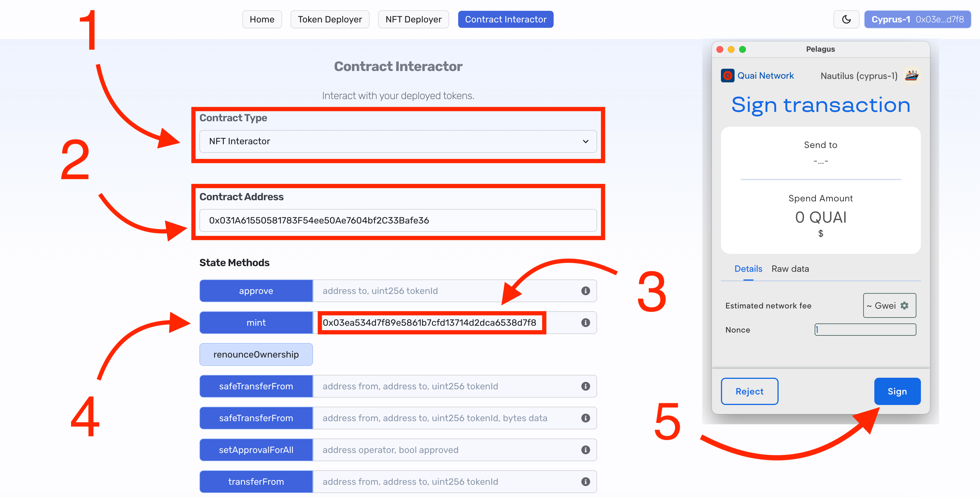Go to NFT Deployer page
Screen dimensions: 980x497
(x=413, y=19)
